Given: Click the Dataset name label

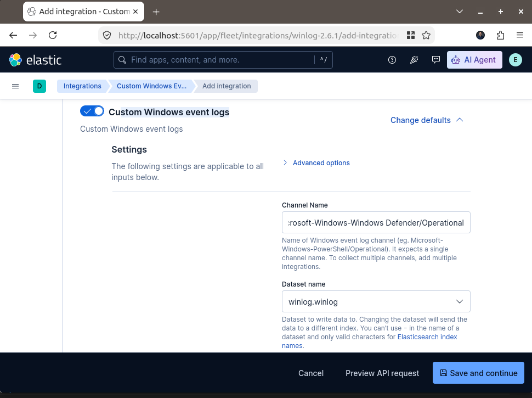Looking at the screenshot, I should tap(303, 284).
